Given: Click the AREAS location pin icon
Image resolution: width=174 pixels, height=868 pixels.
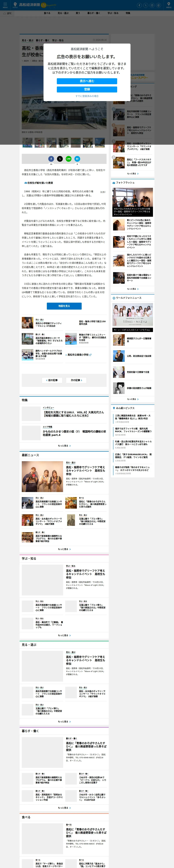Looking at the screenshot, I should click(169, 5).
